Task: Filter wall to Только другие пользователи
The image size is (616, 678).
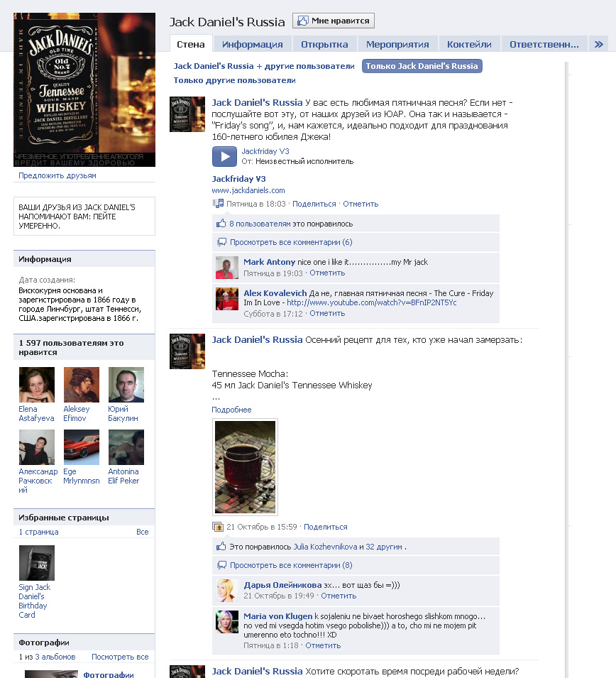Action: click(x=234, y=80)
